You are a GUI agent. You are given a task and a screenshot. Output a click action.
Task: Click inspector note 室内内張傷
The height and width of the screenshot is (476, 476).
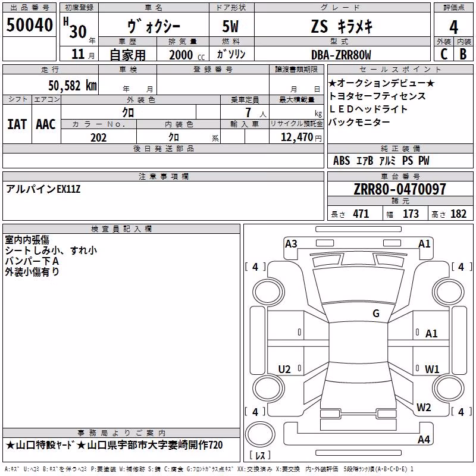click(27, 240)
